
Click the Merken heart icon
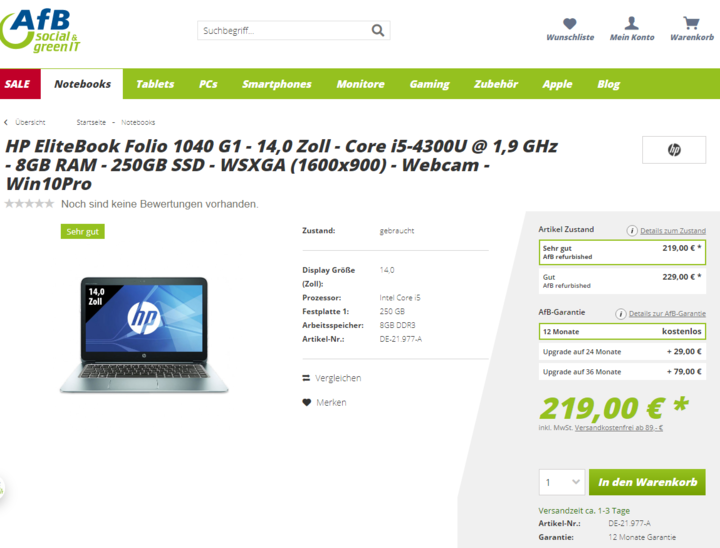click(306, 402)
